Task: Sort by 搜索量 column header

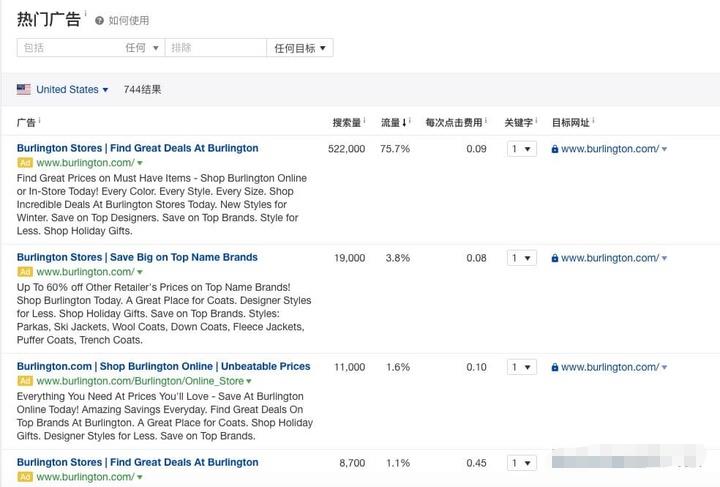Action: [x=347, y=123]
